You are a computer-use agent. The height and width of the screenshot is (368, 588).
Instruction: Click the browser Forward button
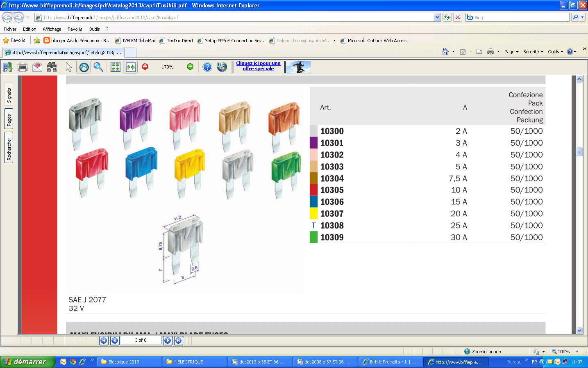point(19,17)
